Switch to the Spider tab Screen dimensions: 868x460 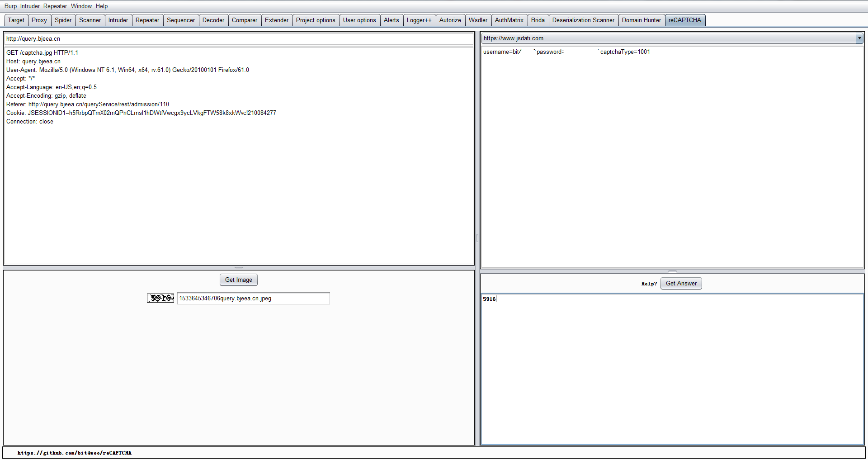click(63, 20)
